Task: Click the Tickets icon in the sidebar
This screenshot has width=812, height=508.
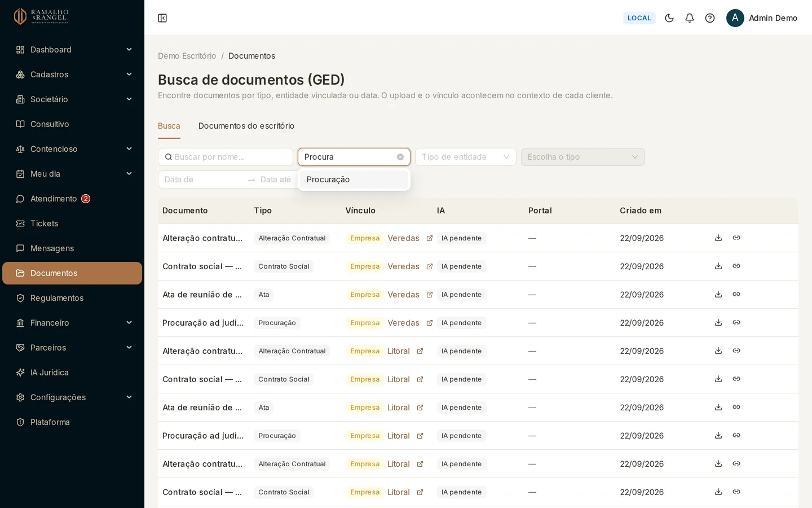Action: [20, 224]
